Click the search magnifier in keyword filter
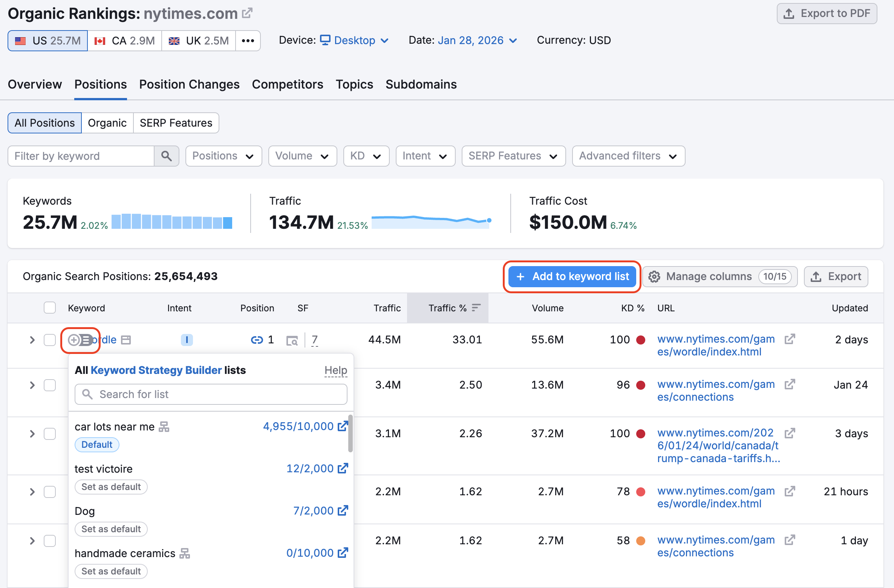The height and width of the screenshot is (588, 894). point(166,156)
